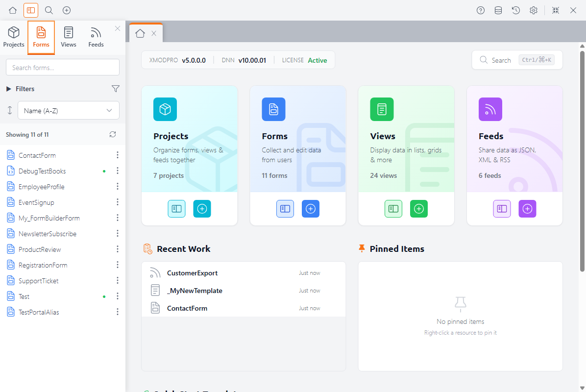Switch to the Views sidebar tab

point(69,37)
